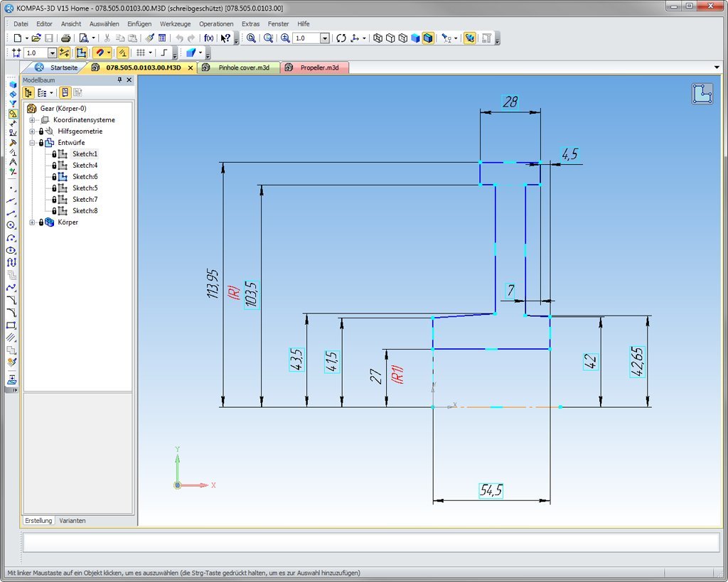Viewport: 728px width, 582px height.
Task: Click the measure compass icon in sidebar
Action: (13, 163)
